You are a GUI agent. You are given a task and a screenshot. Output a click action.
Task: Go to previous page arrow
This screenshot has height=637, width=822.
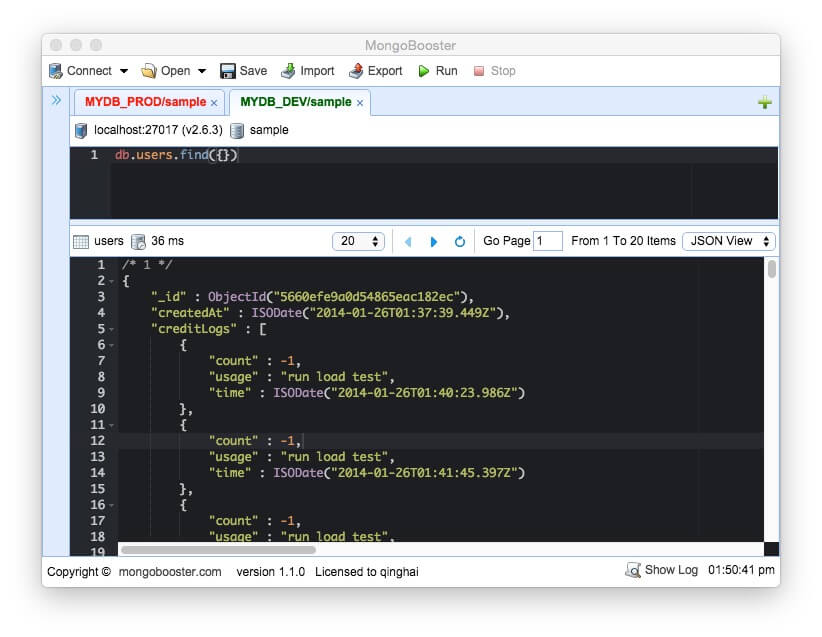[x=408, y=242]
